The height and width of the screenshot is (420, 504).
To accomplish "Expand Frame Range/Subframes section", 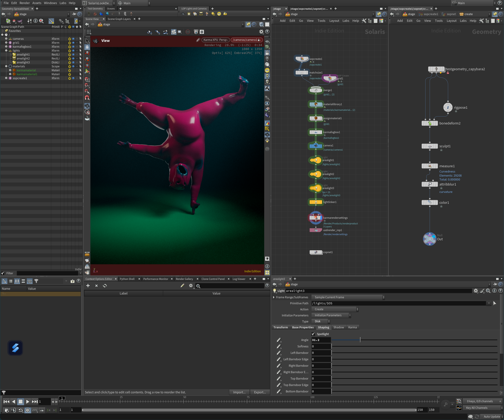I will (x=274, y=297).
